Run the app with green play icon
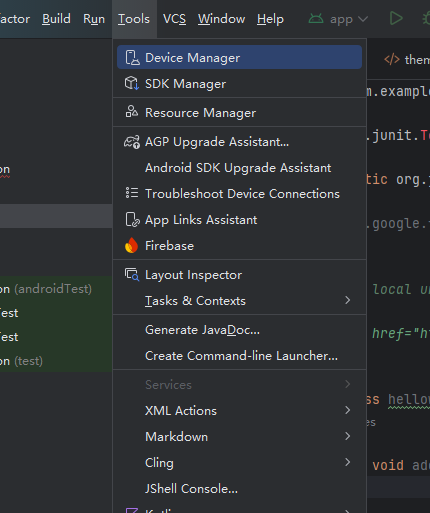430x513 pixels. pyautogui.click(x=396, y=18)
